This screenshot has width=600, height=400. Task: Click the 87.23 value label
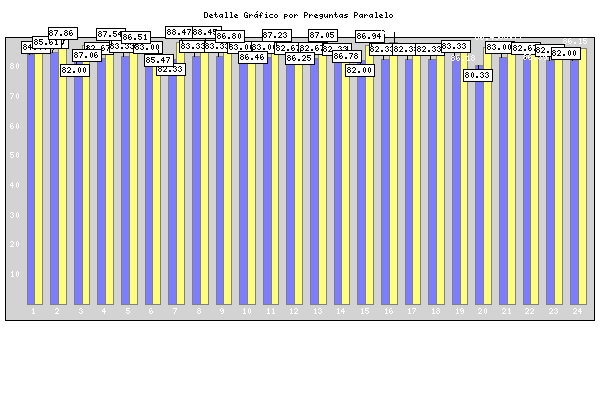pos(277,35)
